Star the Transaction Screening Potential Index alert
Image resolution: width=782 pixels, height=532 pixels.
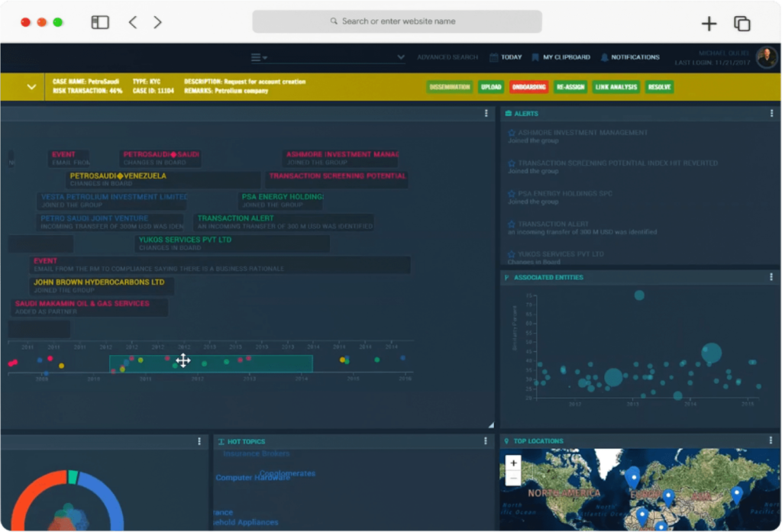click(x=511, y=163)
